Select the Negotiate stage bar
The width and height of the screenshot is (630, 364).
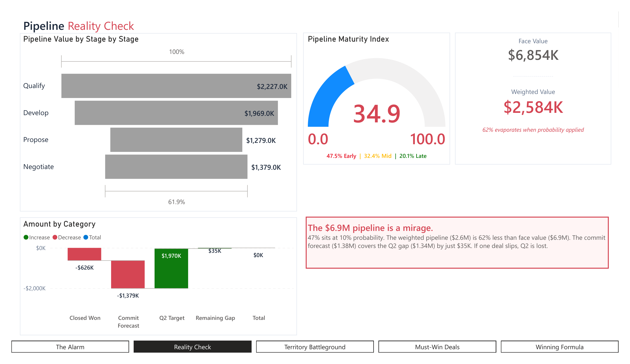(x=176, y=167)
